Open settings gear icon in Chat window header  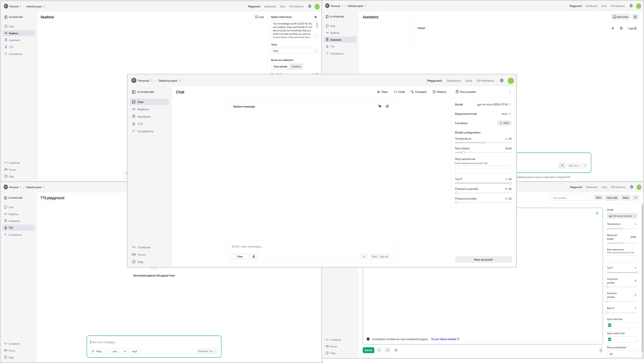tap(501, 80)
